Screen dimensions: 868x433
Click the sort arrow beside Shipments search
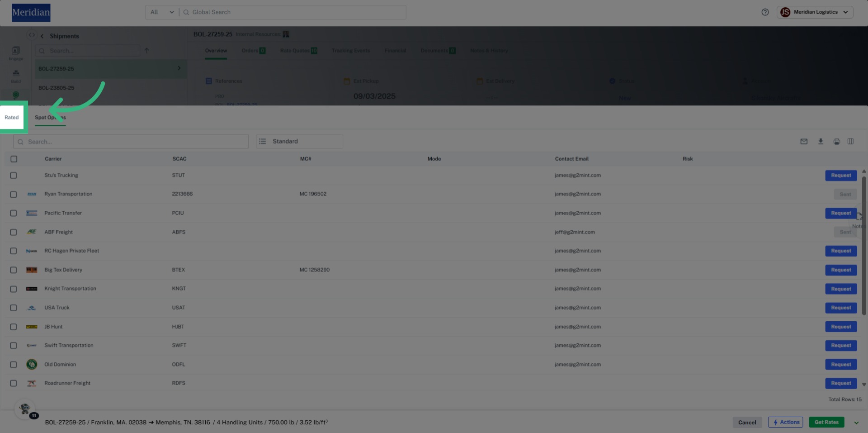pos(146,51)
